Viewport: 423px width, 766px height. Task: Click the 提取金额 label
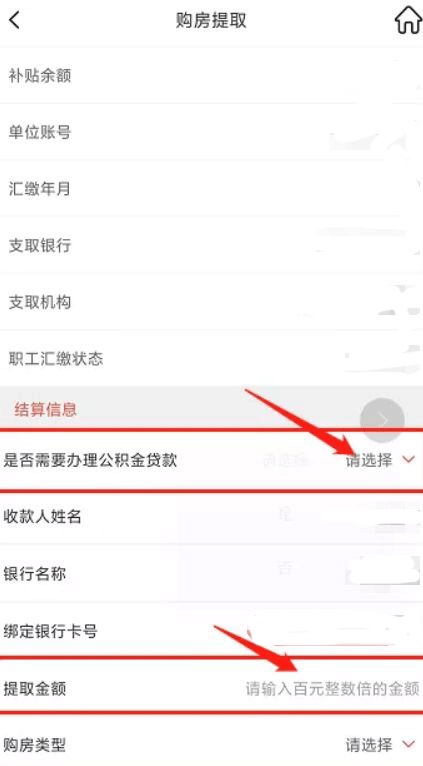click(34, 689)
